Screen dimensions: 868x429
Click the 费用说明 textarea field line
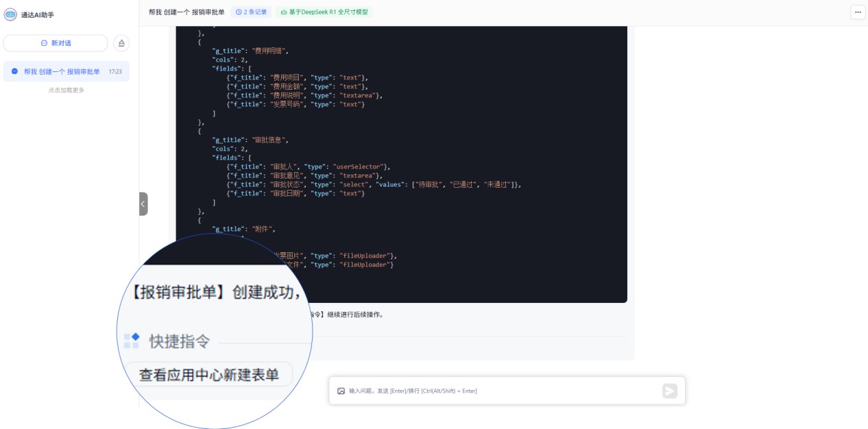tap(304, 95)
